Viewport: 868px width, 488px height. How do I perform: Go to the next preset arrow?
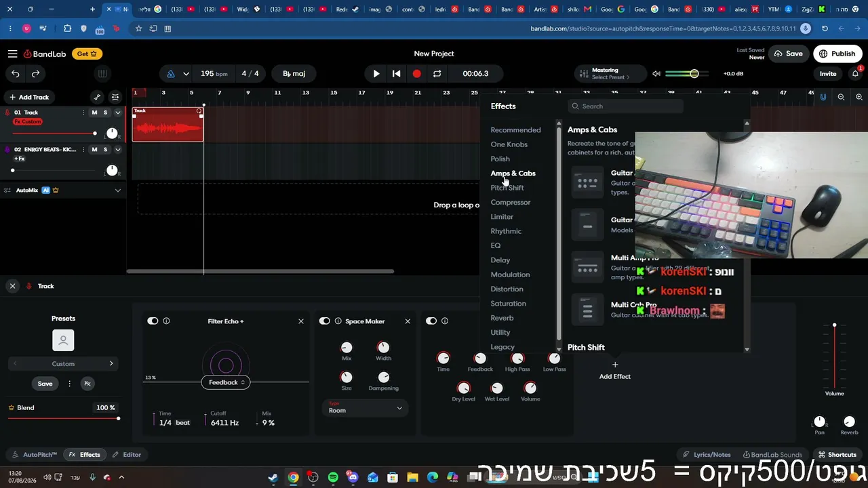point(111,364)
